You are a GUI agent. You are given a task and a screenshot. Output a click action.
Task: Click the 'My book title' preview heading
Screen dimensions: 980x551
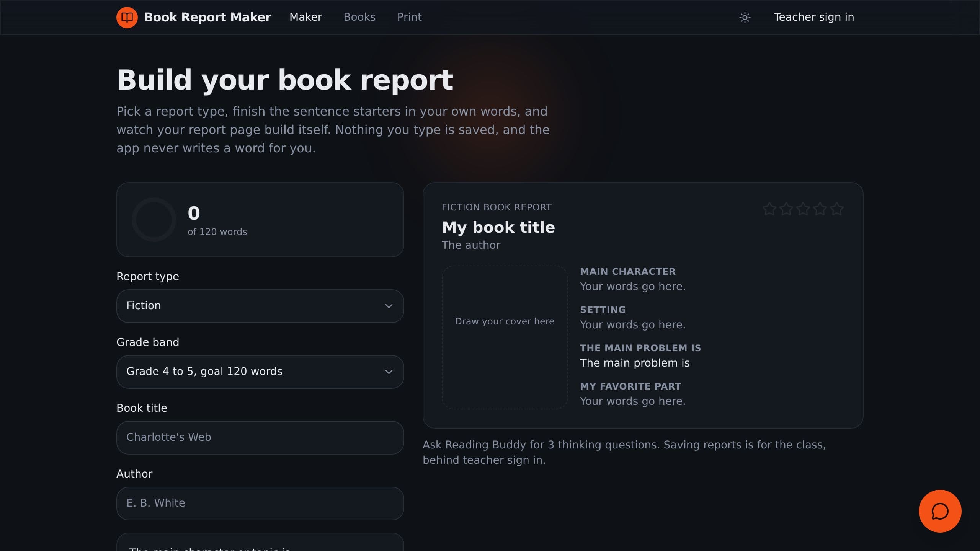(x=498, y=227)
